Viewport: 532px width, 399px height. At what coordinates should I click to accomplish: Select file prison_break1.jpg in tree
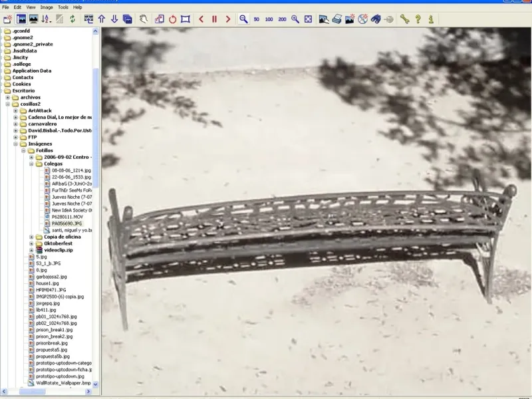pos(54,330)
